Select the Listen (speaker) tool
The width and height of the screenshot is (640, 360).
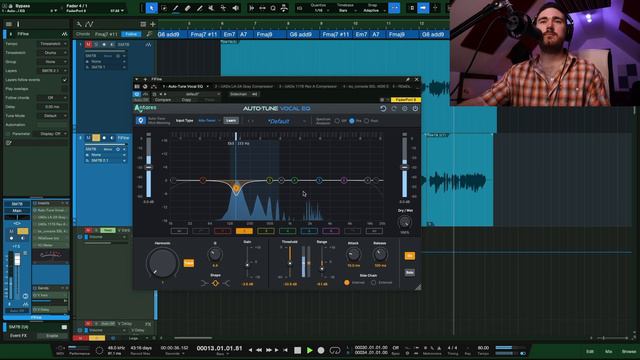coord(236,8)
